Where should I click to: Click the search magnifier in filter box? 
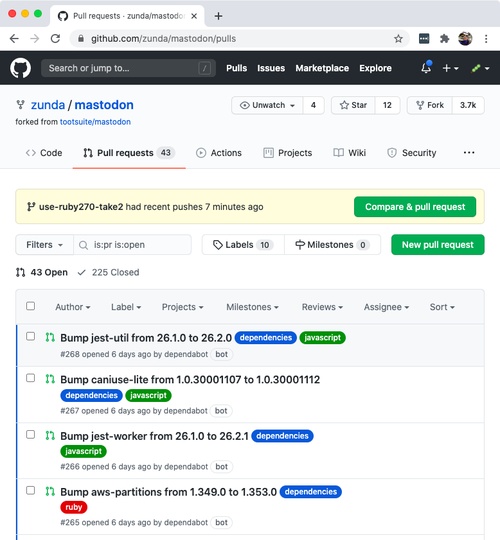pos(83,245)
